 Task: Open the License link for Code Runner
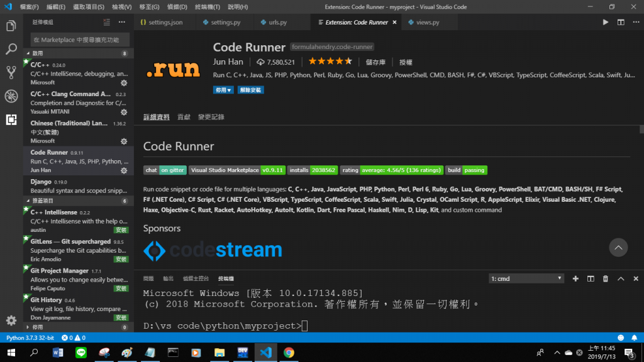coord(406,62)
